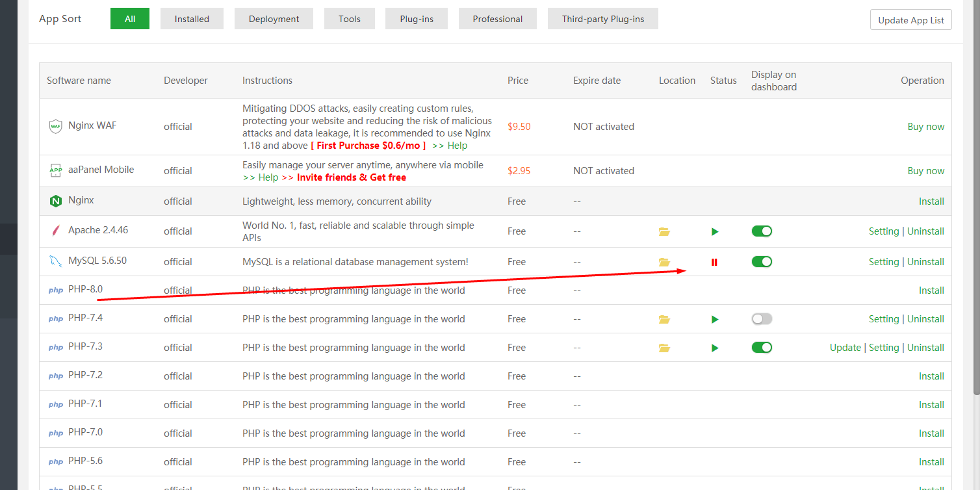Viewport: 980px width, 490px height.
Task: Open the Third-party Plug-ins tab
Action: [603, 19]
